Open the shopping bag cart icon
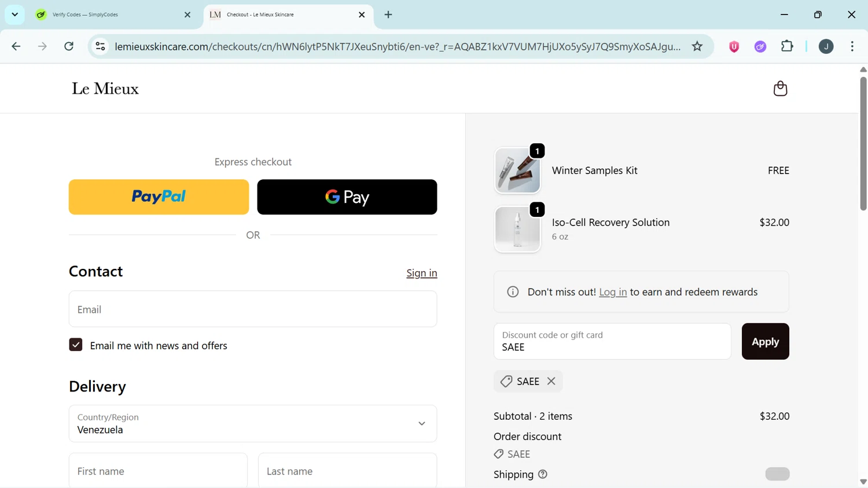This screenshot has height=488, width=868. (x=780, y=88)
